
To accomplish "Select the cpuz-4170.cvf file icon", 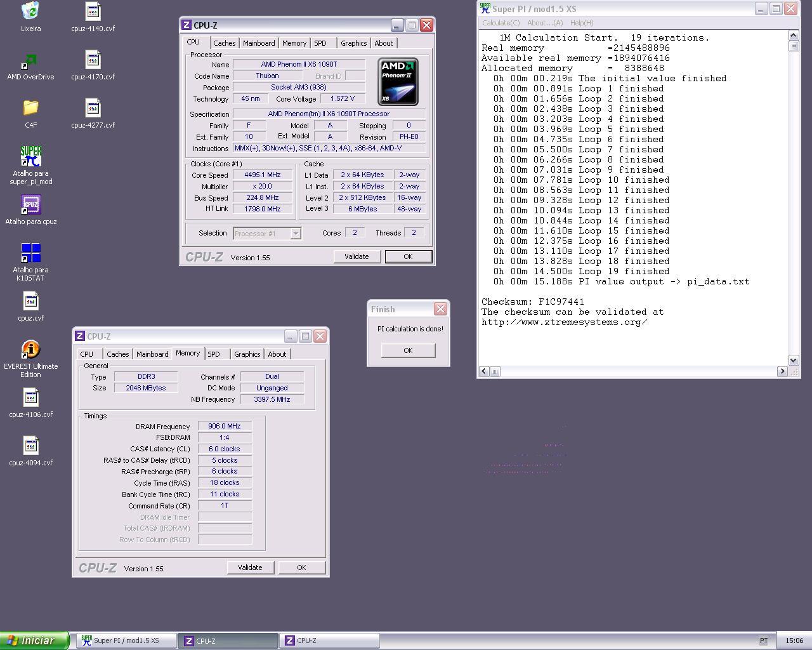I will click(x=93, y=60).
